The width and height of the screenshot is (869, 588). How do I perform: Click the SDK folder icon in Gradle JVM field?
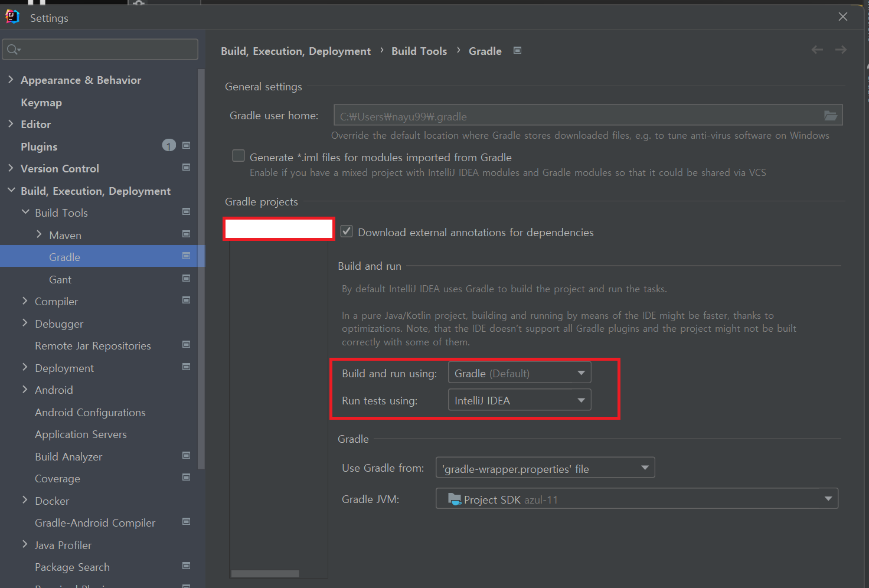(455, 499)
